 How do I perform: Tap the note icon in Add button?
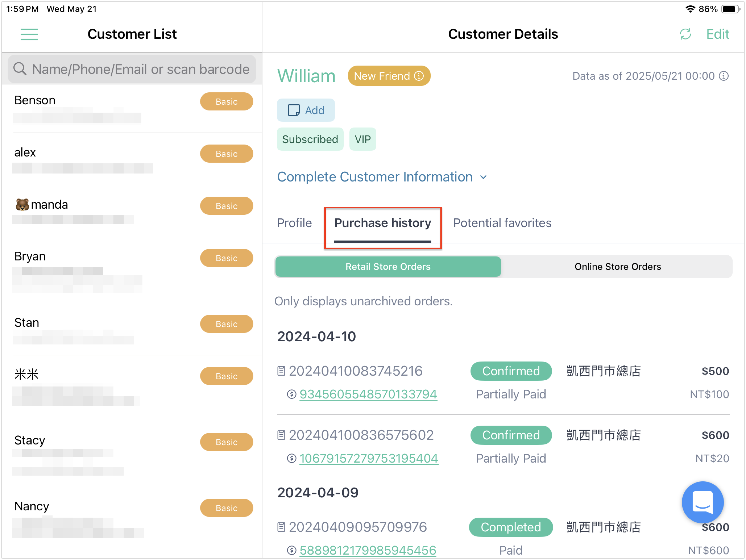[x=294, y=110]
